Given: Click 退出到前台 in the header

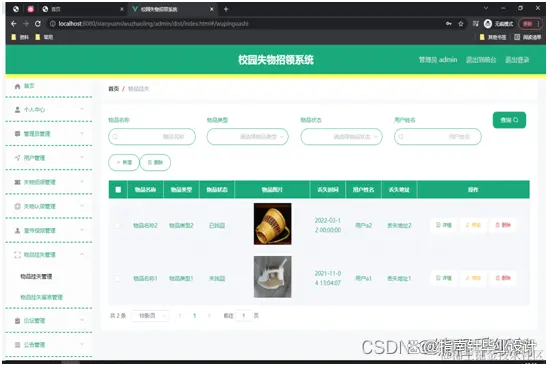Looking at the screenshot, I should (x=481, y=60).
